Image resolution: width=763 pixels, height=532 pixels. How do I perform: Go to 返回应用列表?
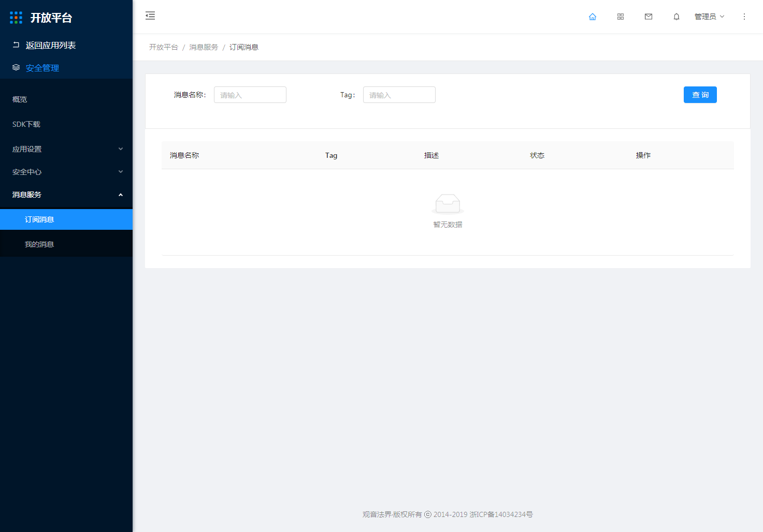coord(51,45)
